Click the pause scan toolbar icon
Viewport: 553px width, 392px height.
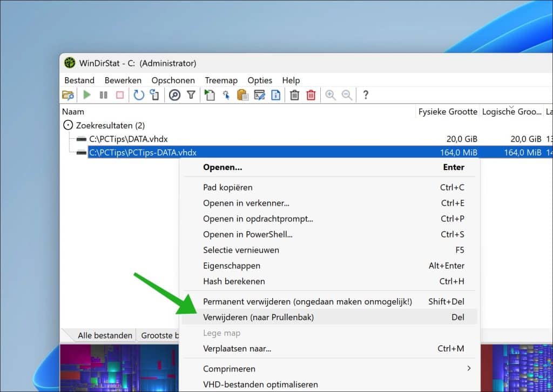click(103, 95)
